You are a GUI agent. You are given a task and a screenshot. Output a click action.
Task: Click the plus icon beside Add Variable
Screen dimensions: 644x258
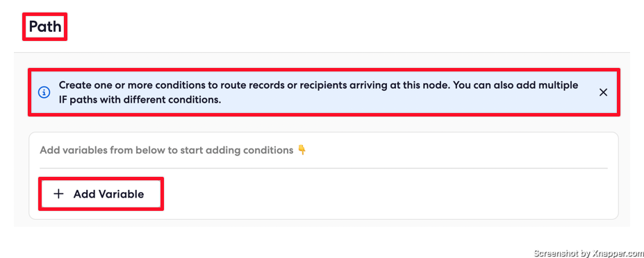tap(59, 194)
